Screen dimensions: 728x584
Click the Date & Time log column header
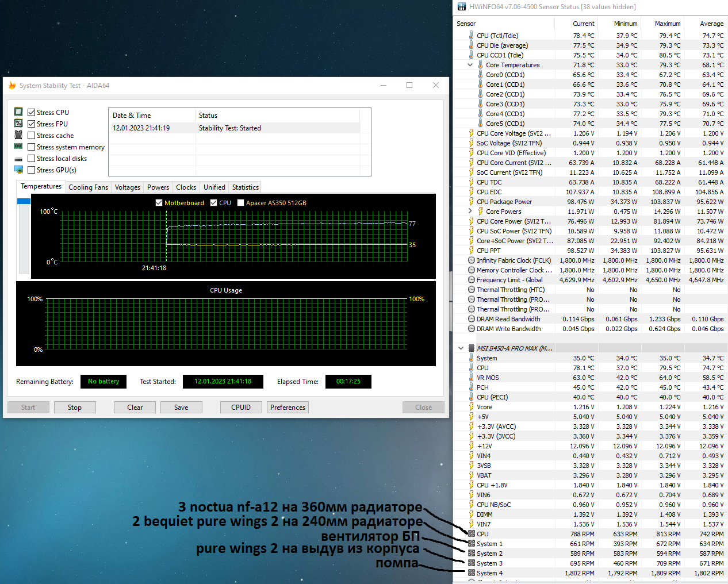[x=152, y=116]
